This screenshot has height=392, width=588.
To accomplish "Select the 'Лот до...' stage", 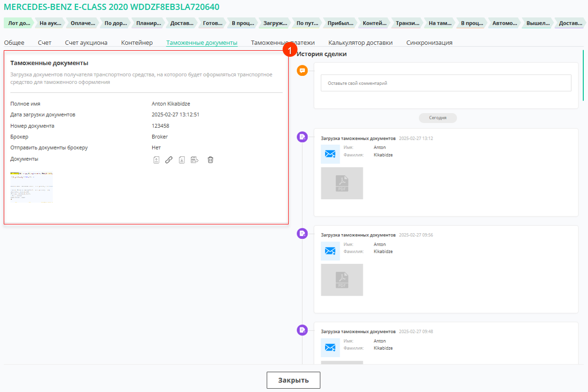I will tap(19, 23).
